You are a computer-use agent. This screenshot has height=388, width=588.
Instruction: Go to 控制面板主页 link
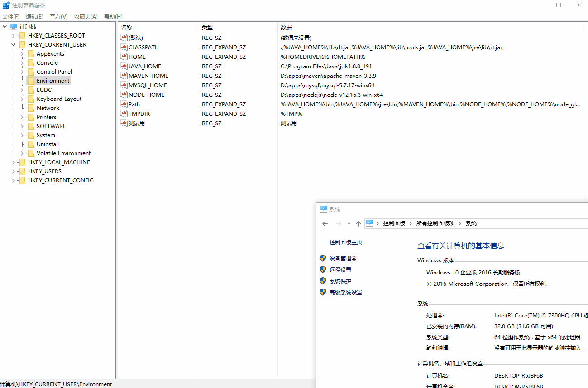tap(346, 242)
